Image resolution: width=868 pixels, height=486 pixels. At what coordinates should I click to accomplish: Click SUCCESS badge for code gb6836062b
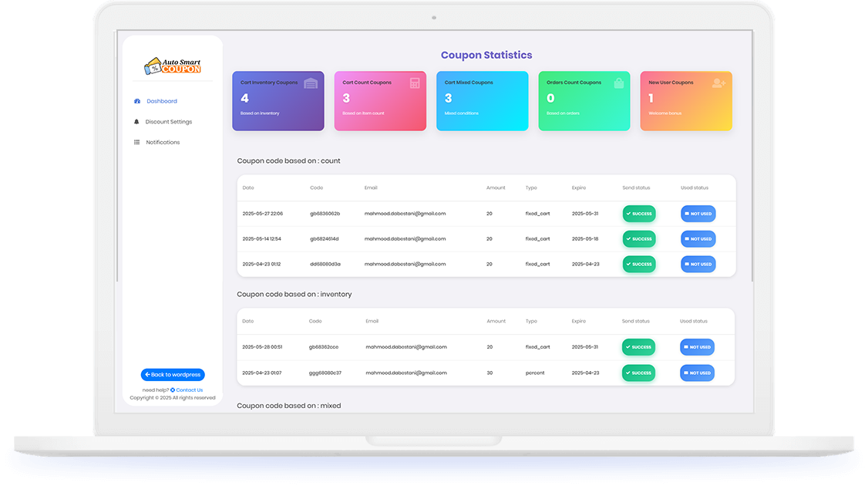(639, 214)
